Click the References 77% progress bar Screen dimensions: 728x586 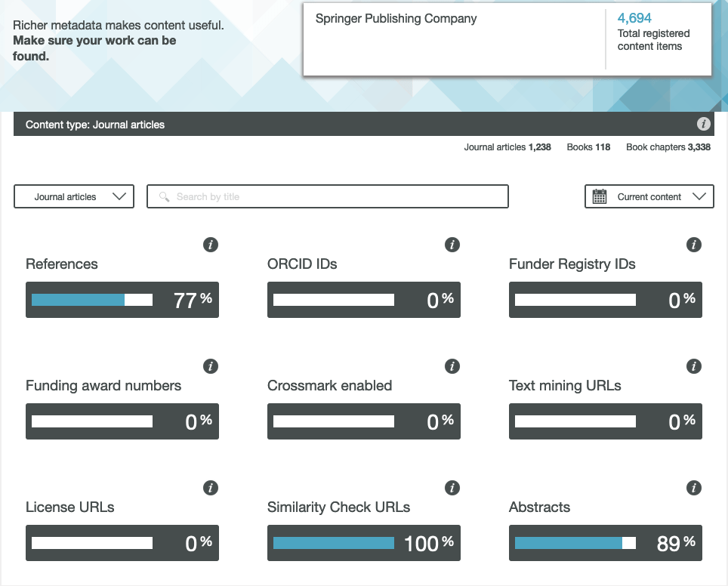pos(122,300)
